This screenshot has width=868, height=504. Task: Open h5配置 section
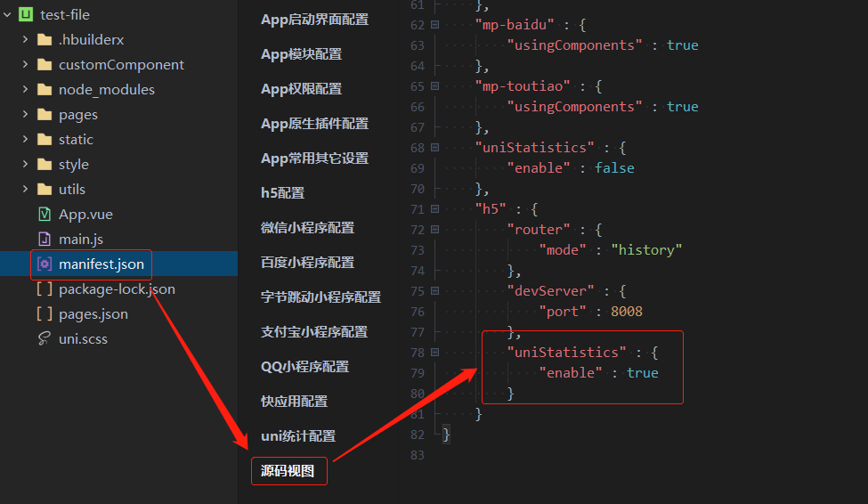pos(282,192)
